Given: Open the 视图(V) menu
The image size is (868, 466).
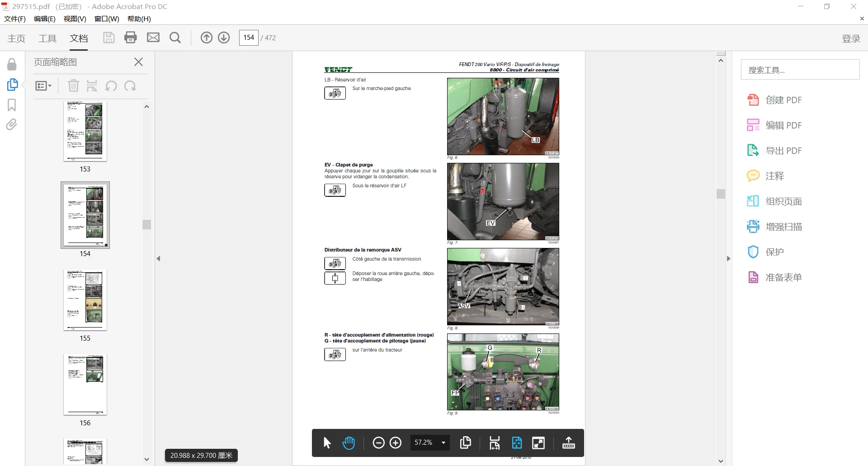Looking at the screenshot, I should point(75,19).
